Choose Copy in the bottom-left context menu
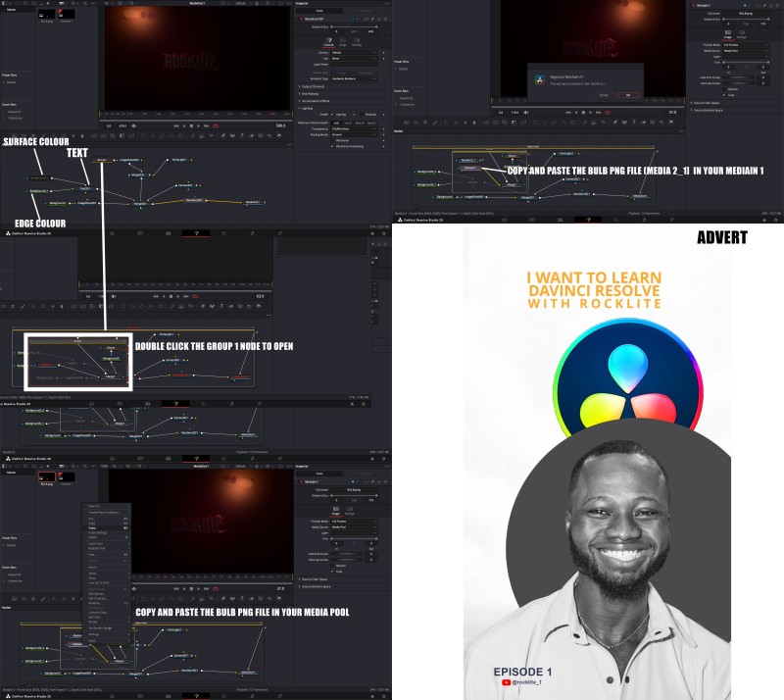Image resolution: width=784 pixels, height=700 pixels. point(107,524)
